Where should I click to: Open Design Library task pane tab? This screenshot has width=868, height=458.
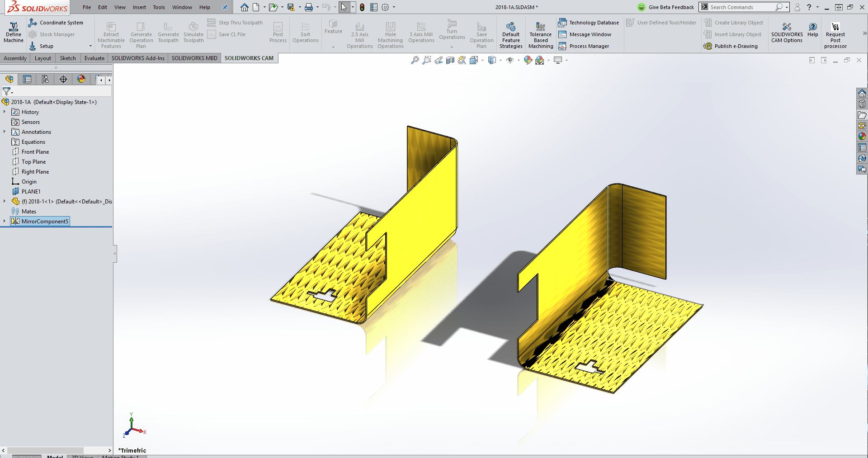862,104
